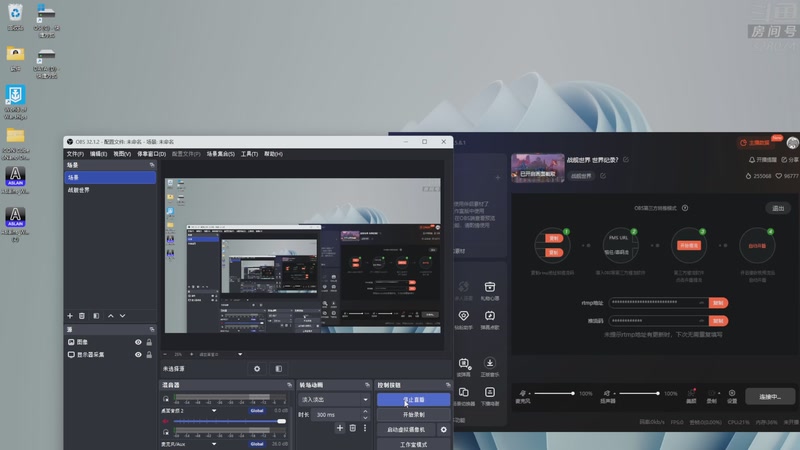Open 弹幕点歌 tool in streaming app
This screenshot has height=450, width=800.
[489, 320]
